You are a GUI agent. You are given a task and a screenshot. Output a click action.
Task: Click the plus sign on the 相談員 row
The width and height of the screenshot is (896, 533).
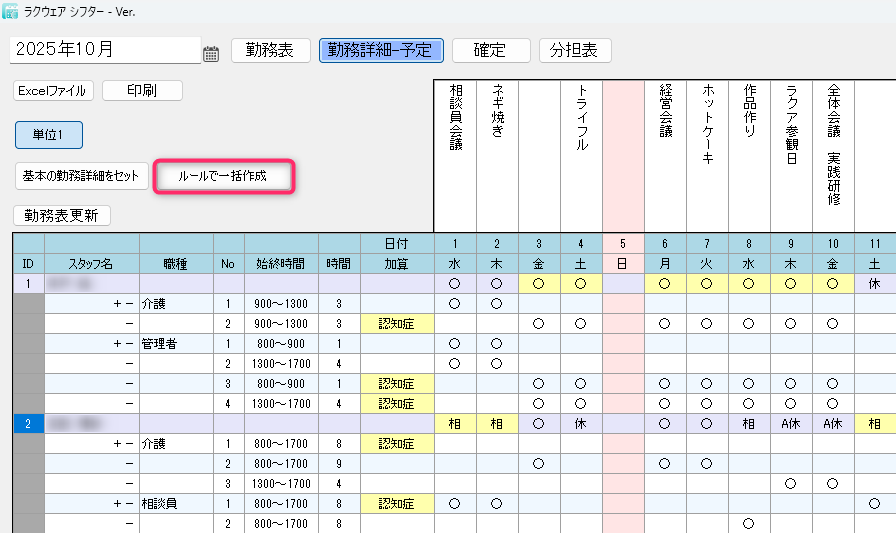coord(118,503)
